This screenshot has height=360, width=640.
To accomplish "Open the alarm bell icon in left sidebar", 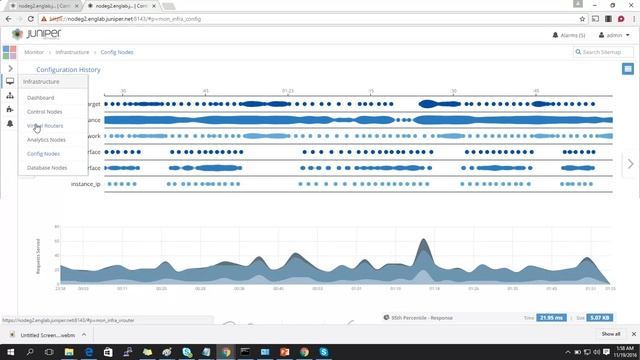I will coord(10,123).
